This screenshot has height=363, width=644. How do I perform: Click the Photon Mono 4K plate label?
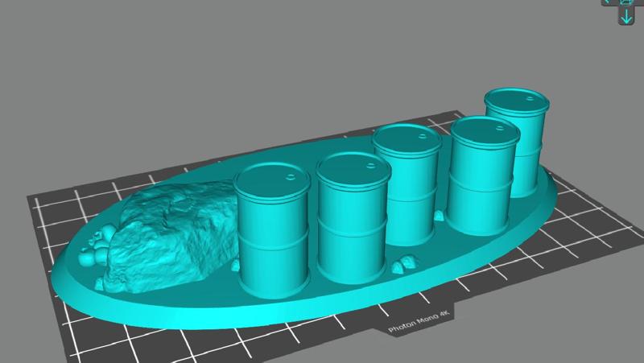(x=419, y=321)
